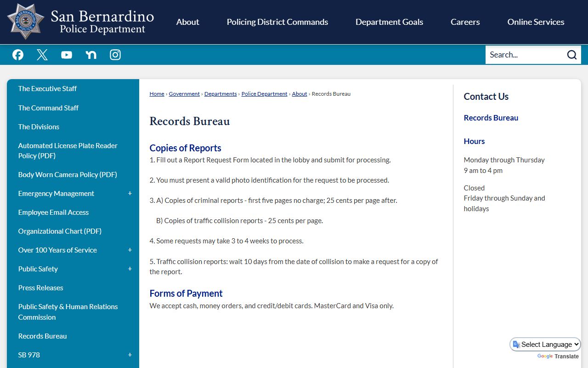Open the Public Safety sidebar link
Image resolution: width=588 pixels, height=368 pixels.
38,269
